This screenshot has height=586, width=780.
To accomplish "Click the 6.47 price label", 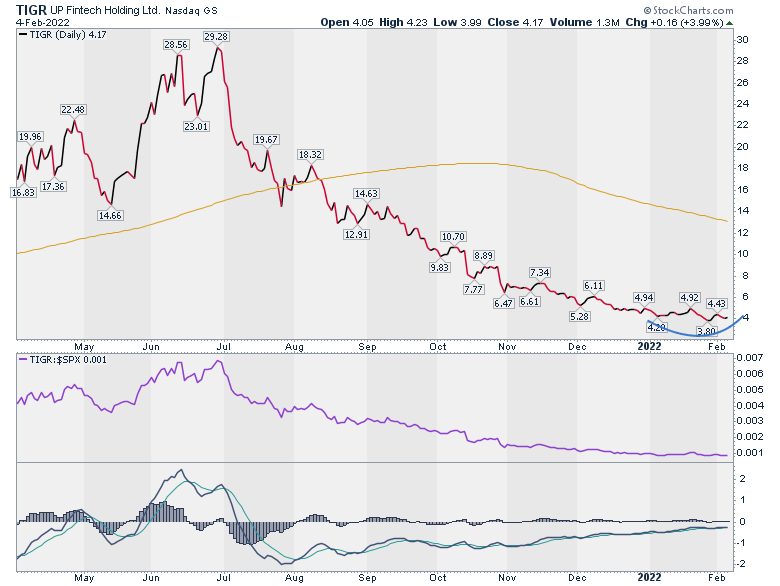I will (x=503, y=303).
